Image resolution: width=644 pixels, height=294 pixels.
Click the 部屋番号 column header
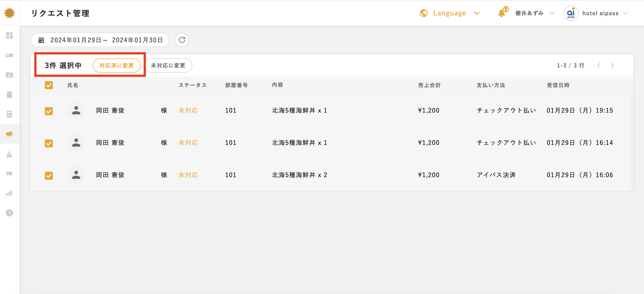pos(236,85)
